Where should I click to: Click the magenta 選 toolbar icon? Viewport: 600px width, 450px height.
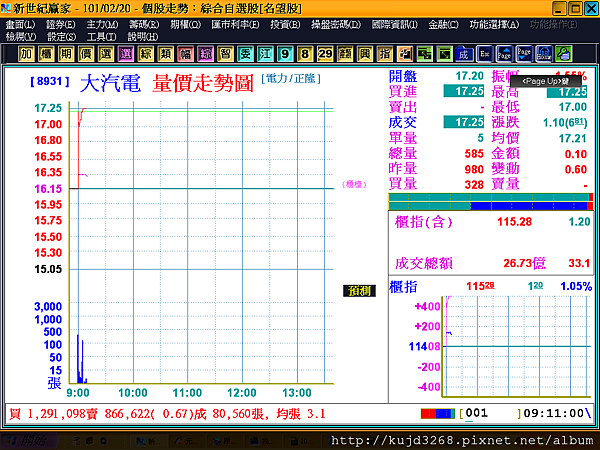pos(126,54)
